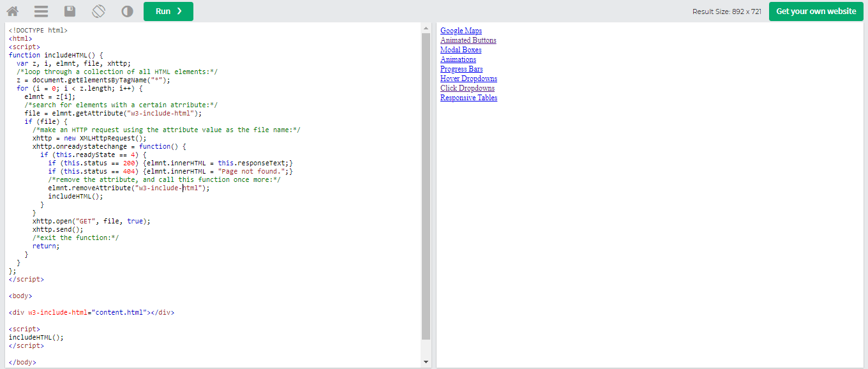868x369 pixels.
Task: Click the elmnt = z[i]; line
Action: point(50,96)
